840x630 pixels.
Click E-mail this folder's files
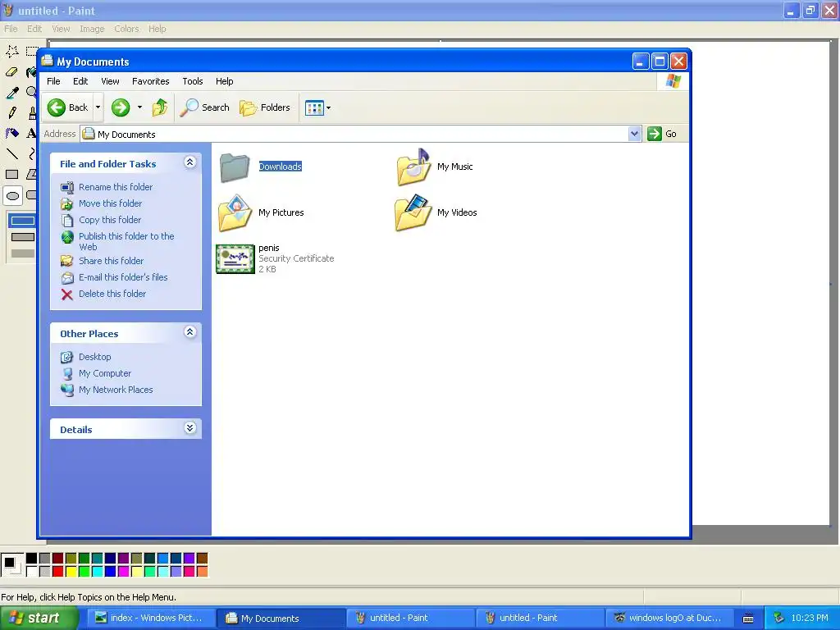(x=123, y=277)
